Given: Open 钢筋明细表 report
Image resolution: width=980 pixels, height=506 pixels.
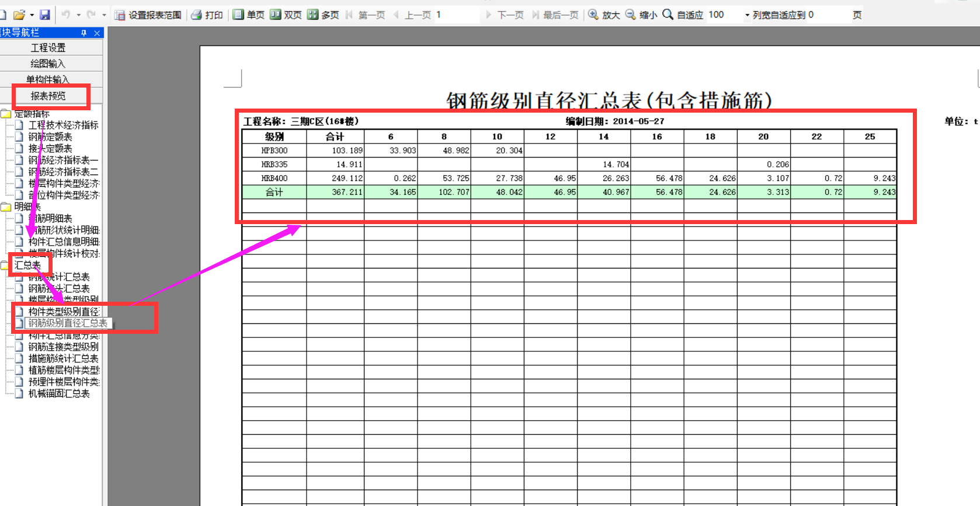Looking at the screenshot, I should point(50,218).
